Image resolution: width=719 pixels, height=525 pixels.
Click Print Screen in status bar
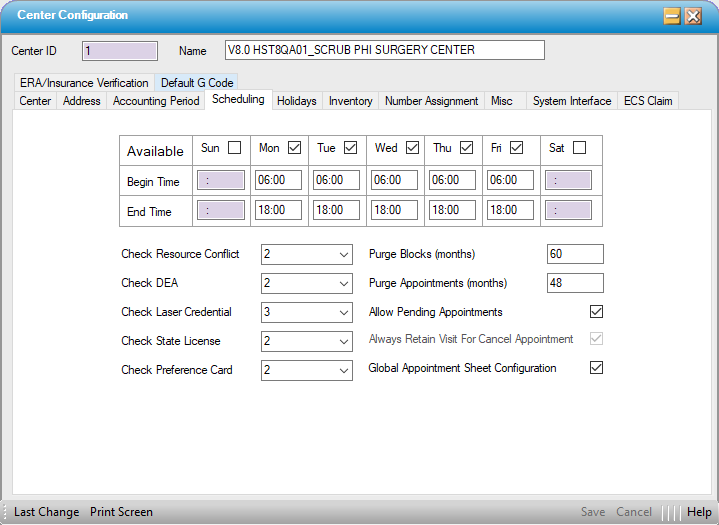(121, 512)
